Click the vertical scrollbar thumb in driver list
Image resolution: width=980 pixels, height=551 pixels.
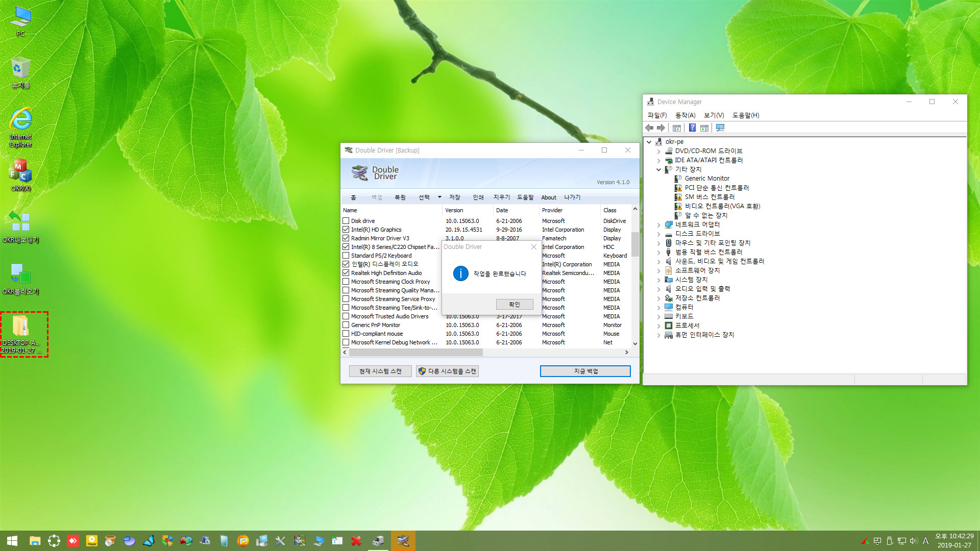[635, 244]
